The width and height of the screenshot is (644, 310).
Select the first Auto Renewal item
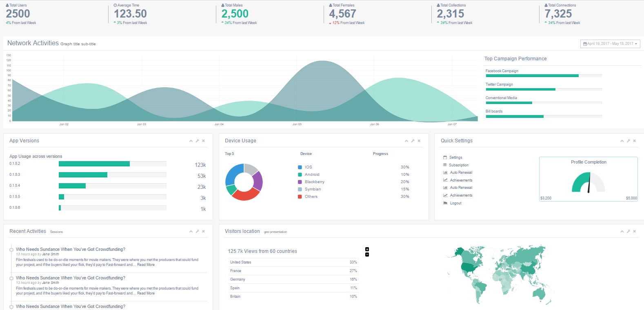461,173
